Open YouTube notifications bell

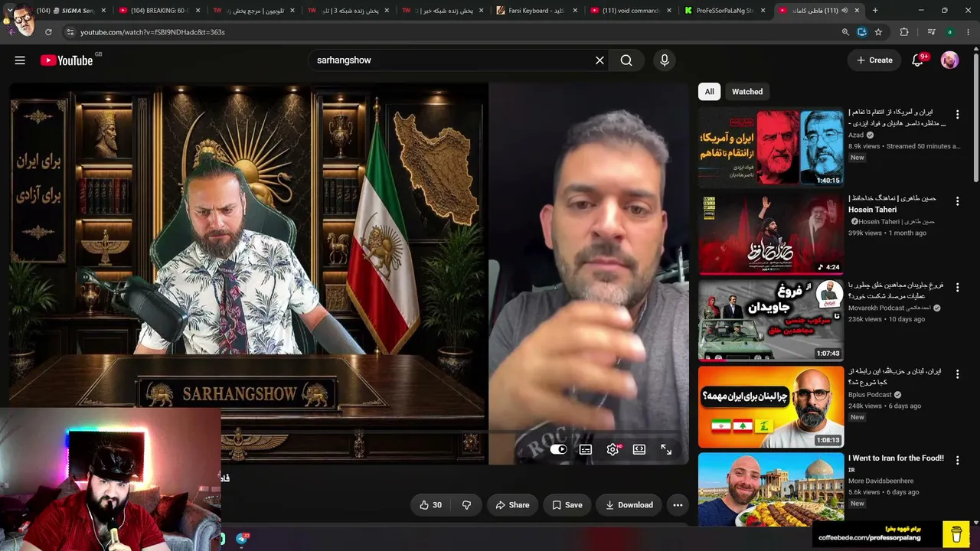918,60
